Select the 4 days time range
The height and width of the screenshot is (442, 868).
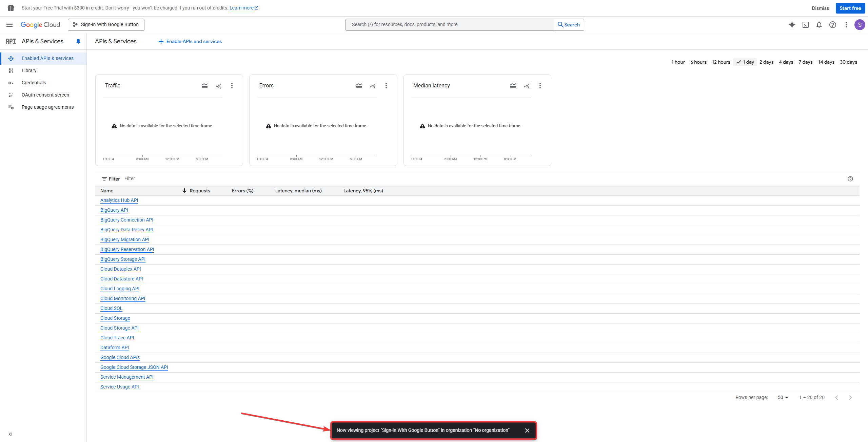(786, 62)
